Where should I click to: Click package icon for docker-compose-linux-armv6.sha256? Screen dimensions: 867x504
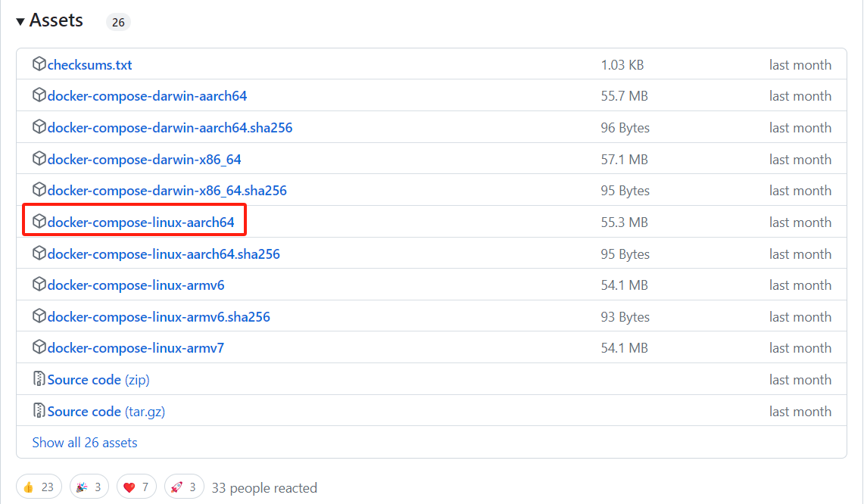click(x=39, y=316)
